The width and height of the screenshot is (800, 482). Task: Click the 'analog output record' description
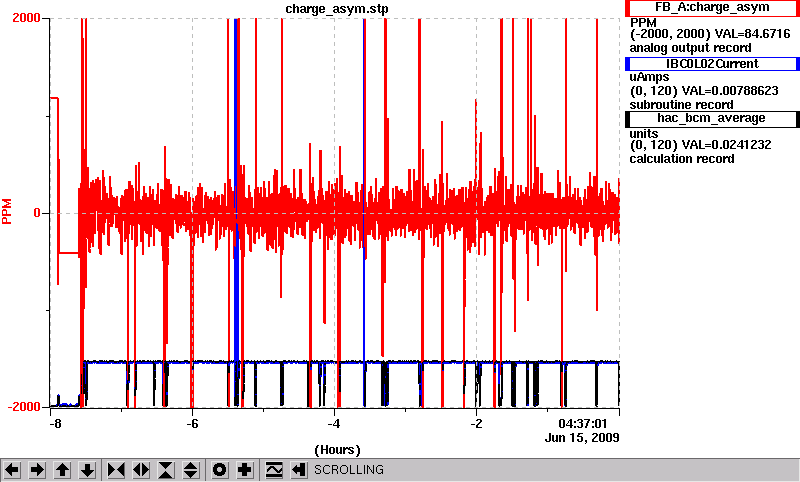pos(690,48)
